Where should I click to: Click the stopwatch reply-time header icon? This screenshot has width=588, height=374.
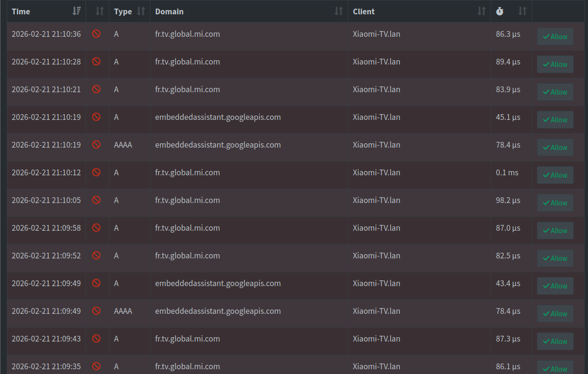pyautogui.click(x=500, y=11)
